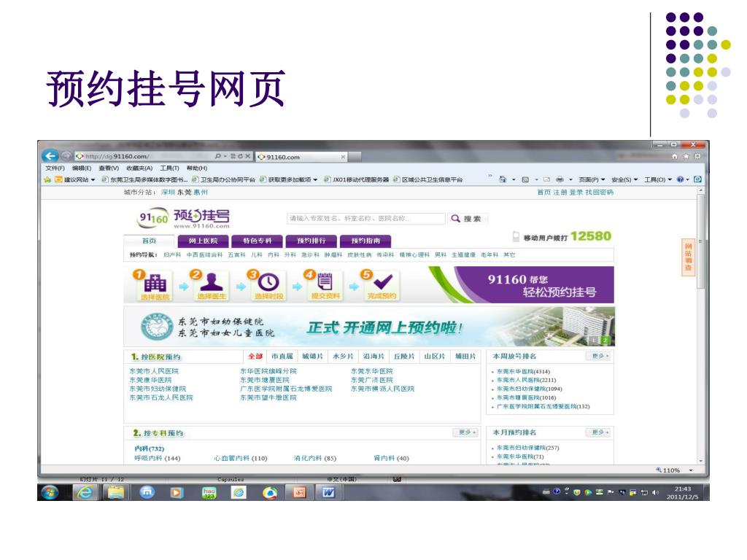Image resolution: width=747 pixels, height=560 pixels.
Task: Click the print icon in IE command bar
Action: (560, 179)
